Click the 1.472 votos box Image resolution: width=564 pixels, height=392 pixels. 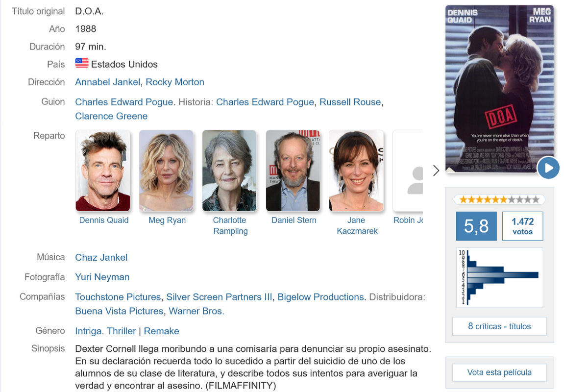522,226
